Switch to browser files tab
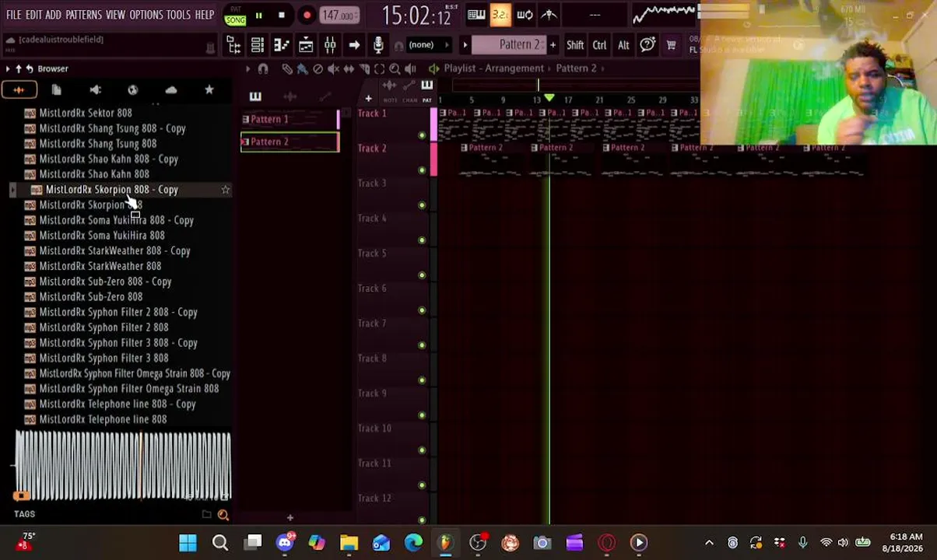Screen dimensions: 937x560 coord(56,90)
